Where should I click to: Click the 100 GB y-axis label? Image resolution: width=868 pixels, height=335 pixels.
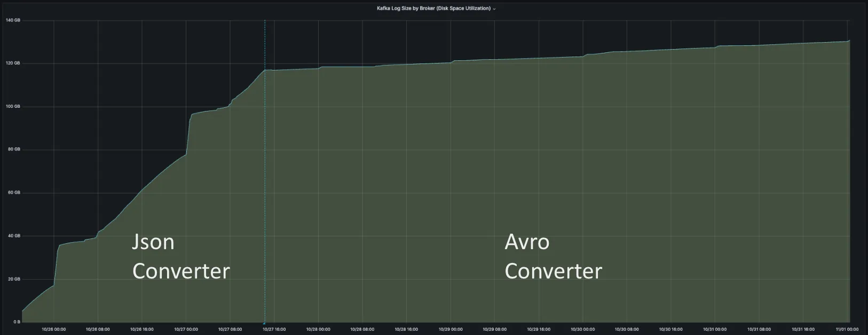click(x=13, y=107)
